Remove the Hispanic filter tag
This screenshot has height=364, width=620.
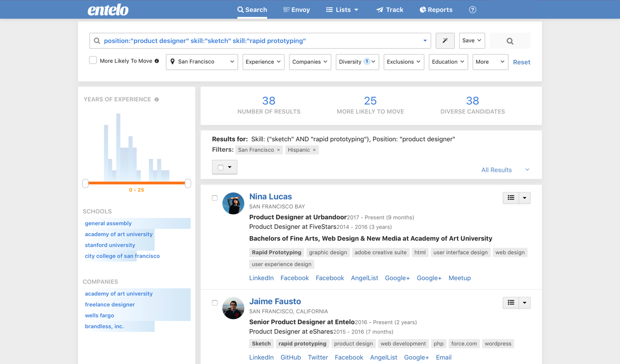tap(314, 150)
